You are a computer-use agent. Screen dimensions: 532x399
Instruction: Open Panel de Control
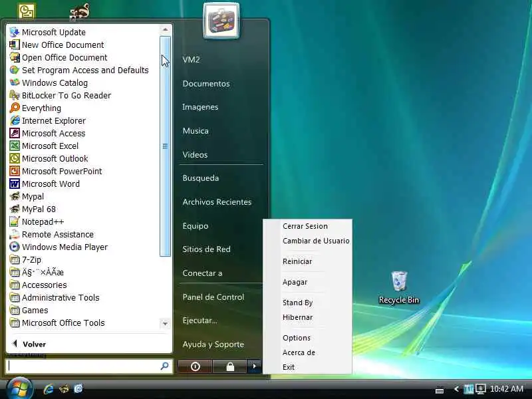[x=213, y=297]
